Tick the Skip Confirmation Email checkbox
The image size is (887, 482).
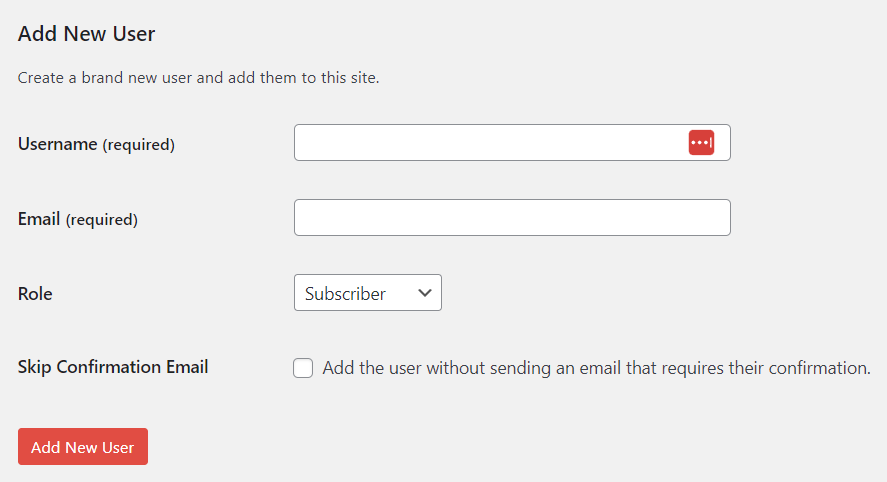(x=303, y=368)
